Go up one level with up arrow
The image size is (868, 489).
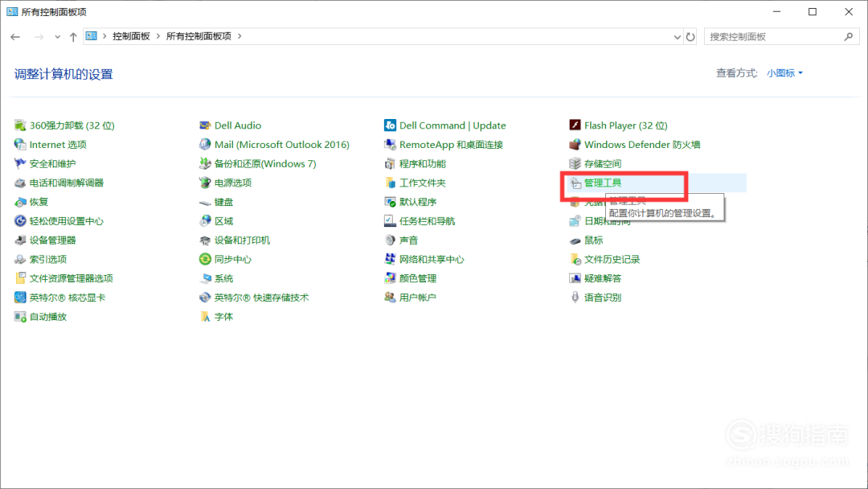point(73,36)
